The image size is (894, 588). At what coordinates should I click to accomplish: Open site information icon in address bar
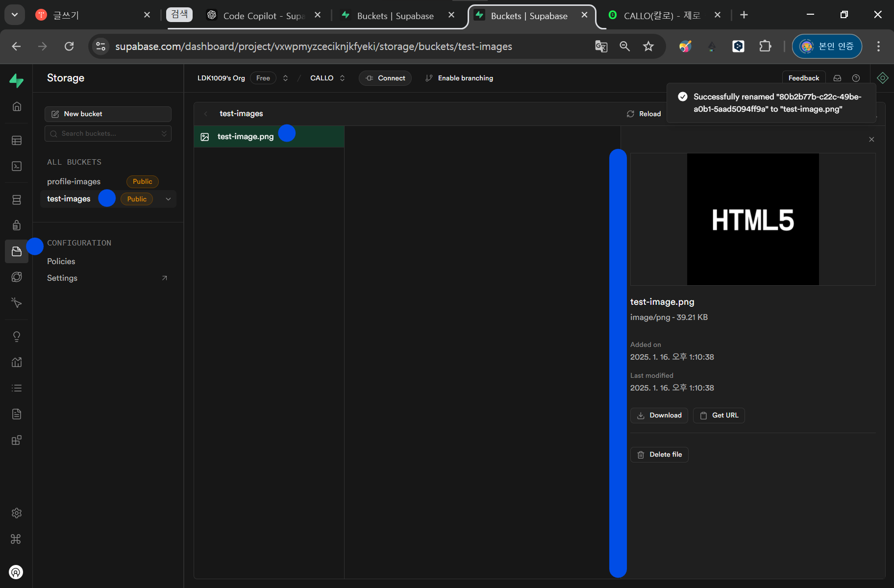coord(101,47)
